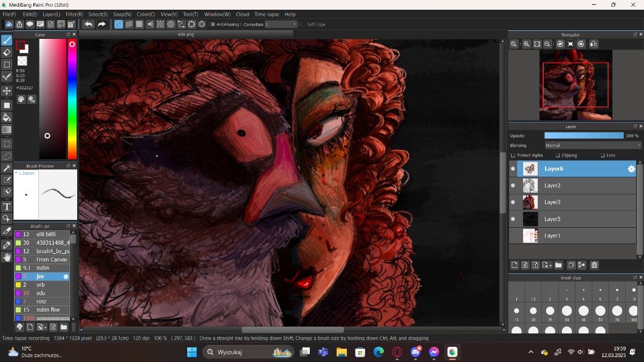Pick the Magic Wand tool
Screen dimensions: 644x362
point(7,168)
